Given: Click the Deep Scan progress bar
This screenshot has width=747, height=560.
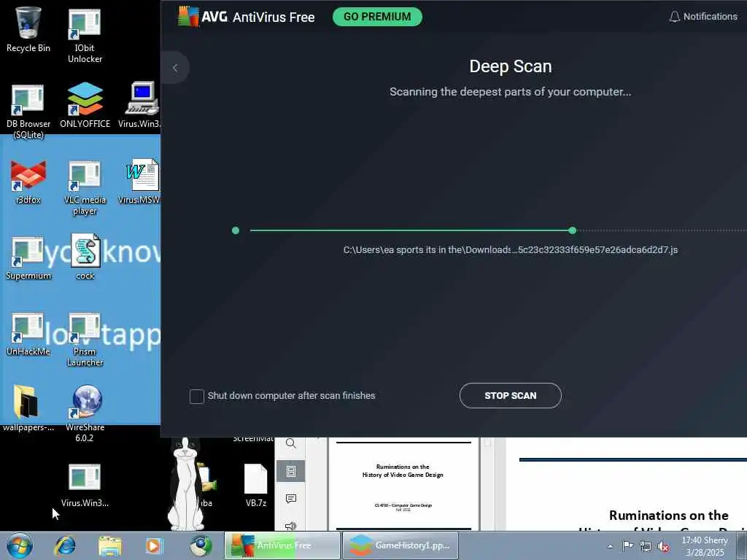Looking at the screenshot, I should click(x=489, y=230).
